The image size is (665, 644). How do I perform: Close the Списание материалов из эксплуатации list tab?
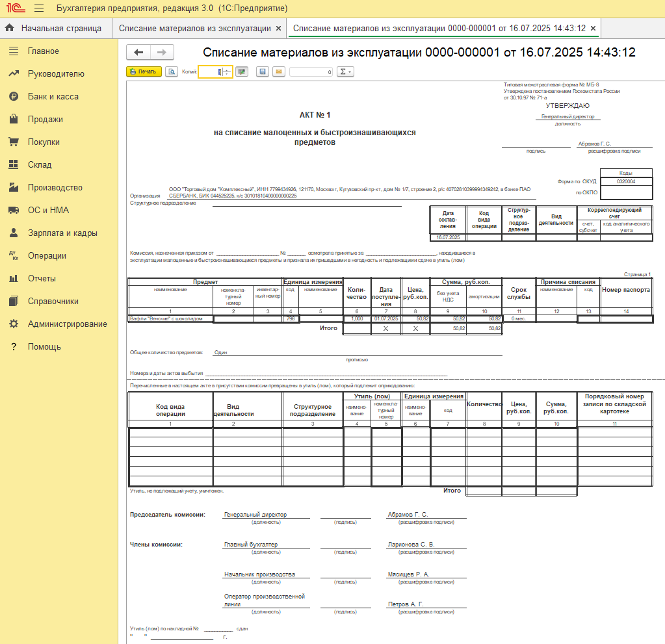(279, 29)
